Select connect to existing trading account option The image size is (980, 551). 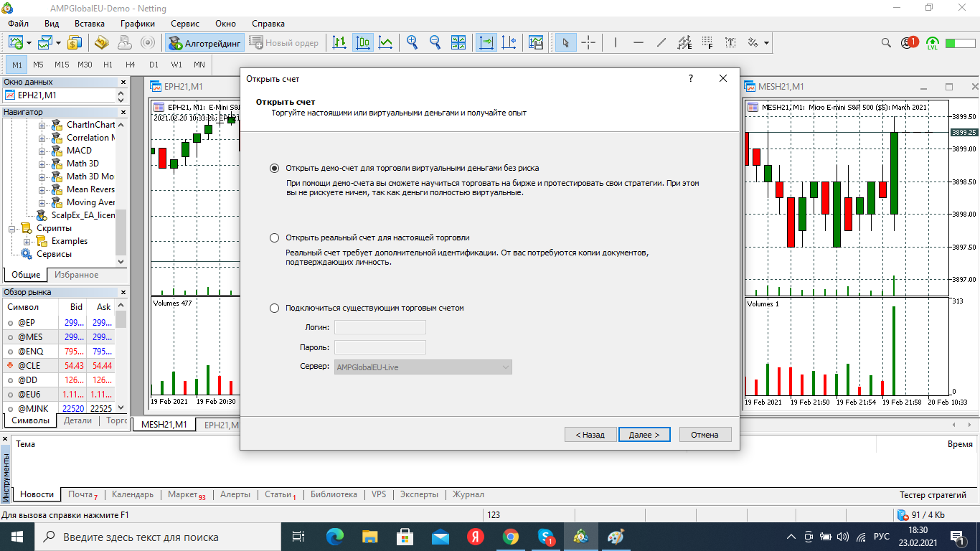(x=274, y=308)
